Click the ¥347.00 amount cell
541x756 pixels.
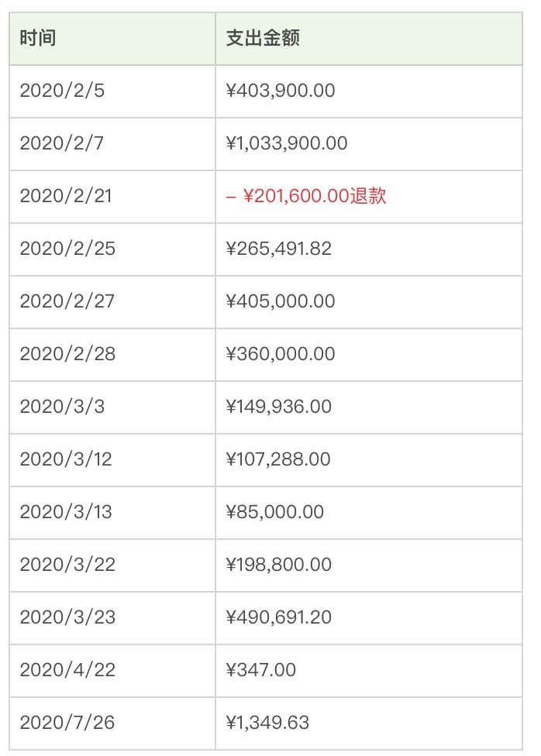coord(261,670)
